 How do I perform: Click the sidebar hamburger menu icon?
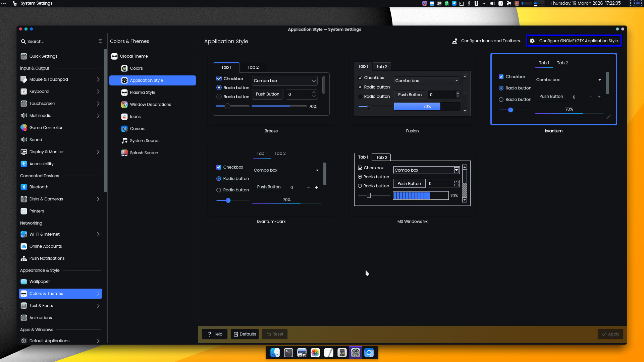(x=100, y=41)
